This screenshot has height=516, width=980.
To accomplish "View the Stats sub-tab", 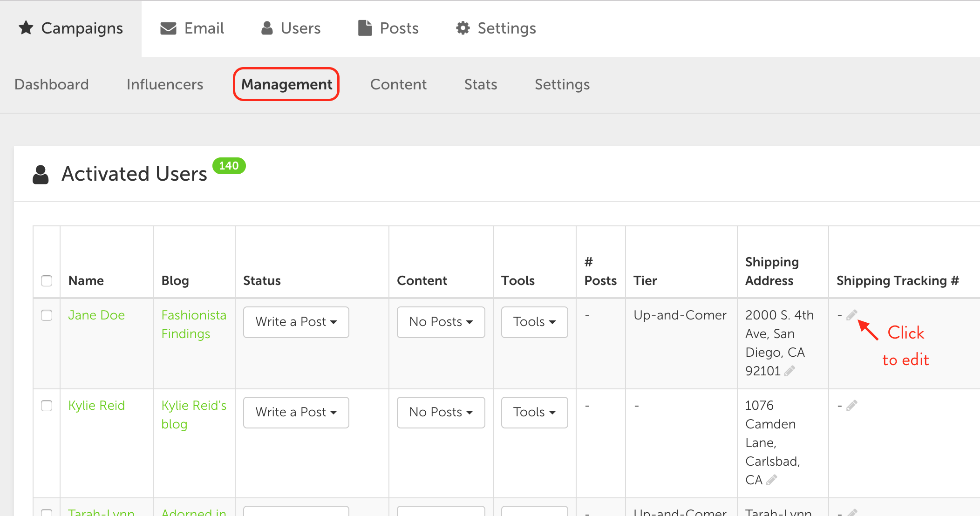I will click(x=481, y=84).
